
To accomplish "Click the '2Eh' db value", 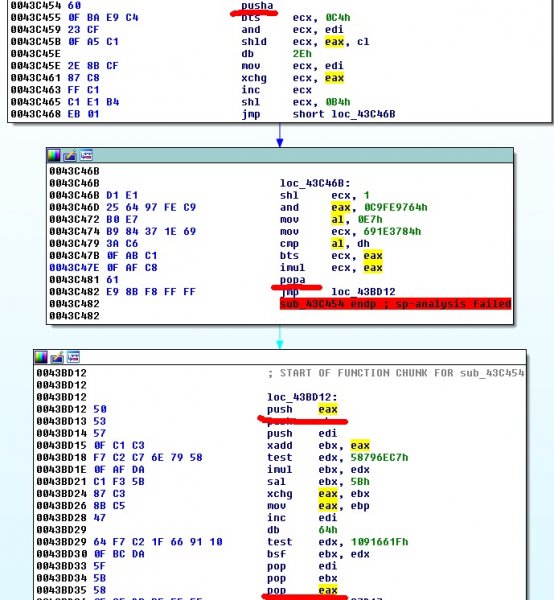I will pos(302,54).
